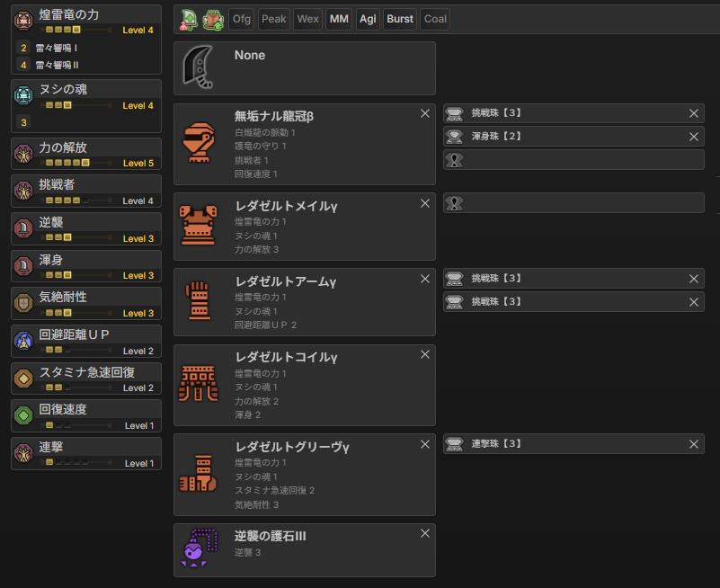This screenshot has width=720, height=588.
Task: Toggle the Agi buff button
Action: 368,19
